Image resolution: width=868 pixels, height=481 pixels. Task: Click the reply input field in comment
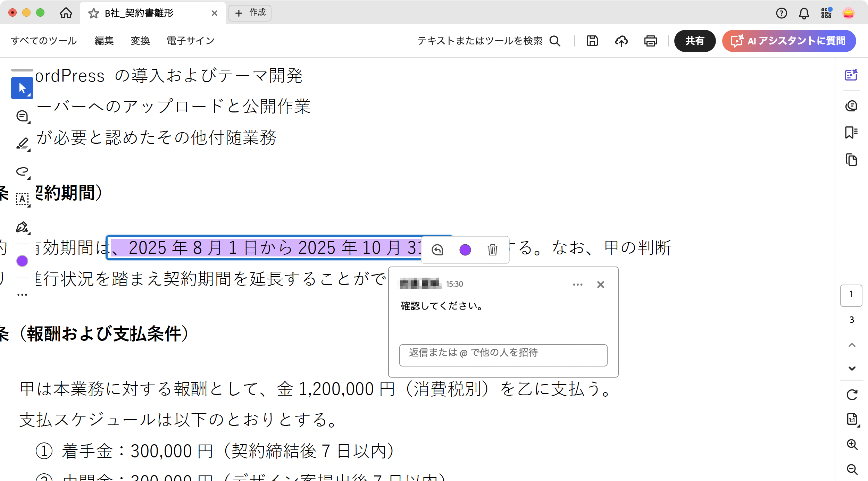(503, 355)
